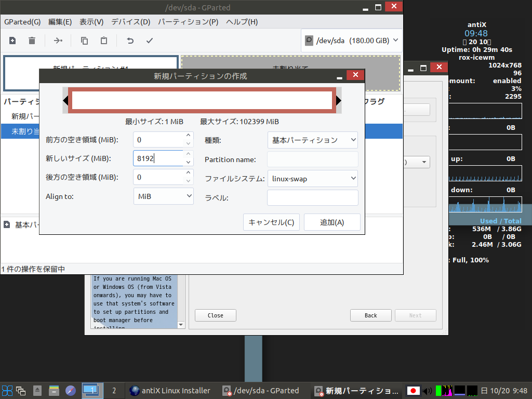Open the /dev/sda device selector dropdown
This screenshot has height=399, width=532.
[x=352, y=41]
